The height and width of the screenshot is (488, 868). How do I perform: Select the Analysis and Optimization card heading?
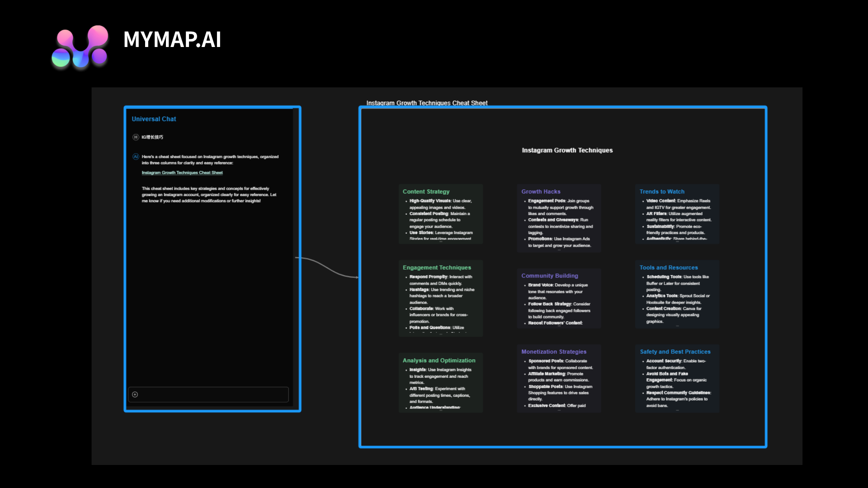pos(439,361)
